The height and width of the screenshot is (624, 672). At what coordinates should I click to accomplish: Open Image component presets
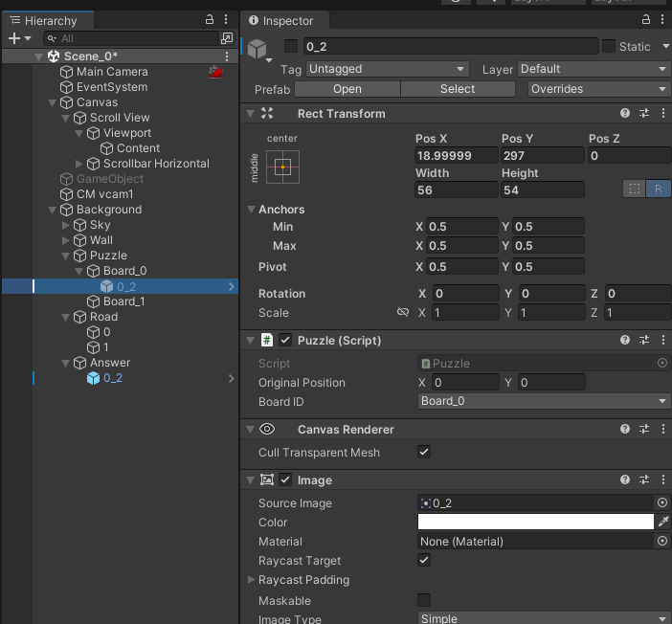pos(644,479)
